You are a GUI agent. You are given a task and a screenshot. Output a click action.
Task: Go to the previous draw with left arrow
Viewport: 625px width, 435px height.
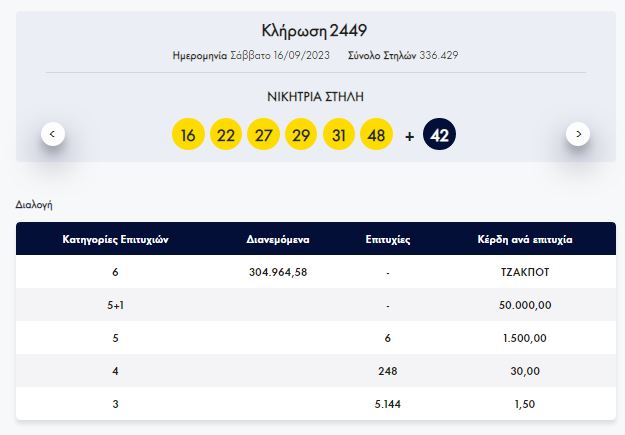point(53,133)
